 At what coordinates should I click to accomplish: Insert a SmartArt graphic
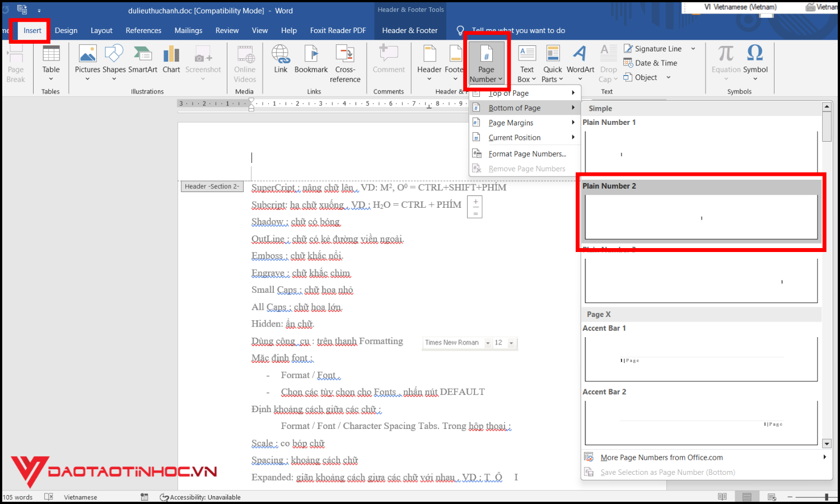(x=143, y=62)
